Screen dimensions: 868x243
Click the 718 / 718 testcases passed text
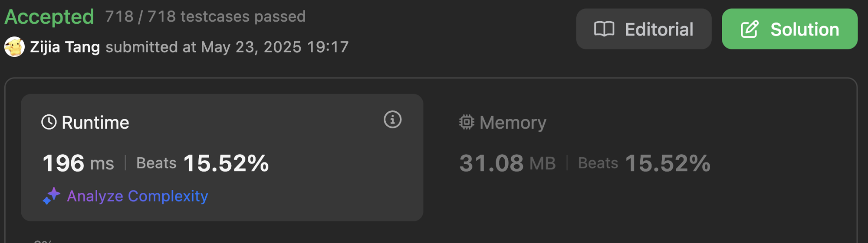(x=205, y=16)
